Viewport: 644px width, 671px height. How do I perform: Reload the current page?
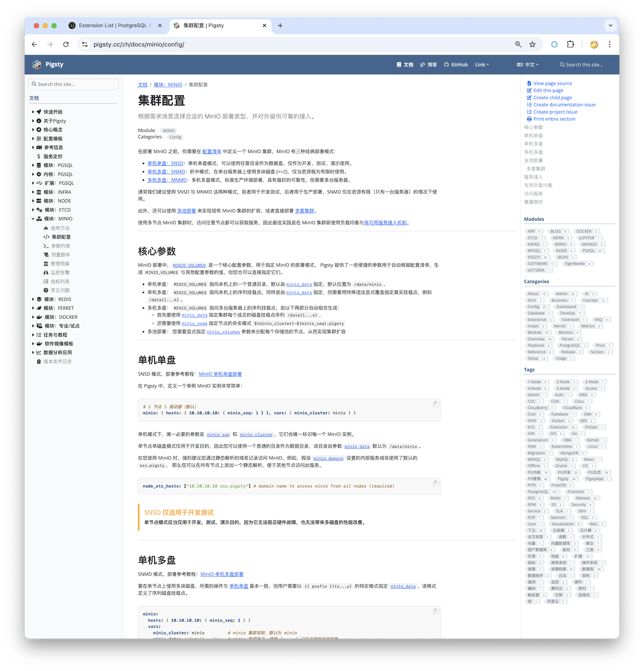(66, 44)
